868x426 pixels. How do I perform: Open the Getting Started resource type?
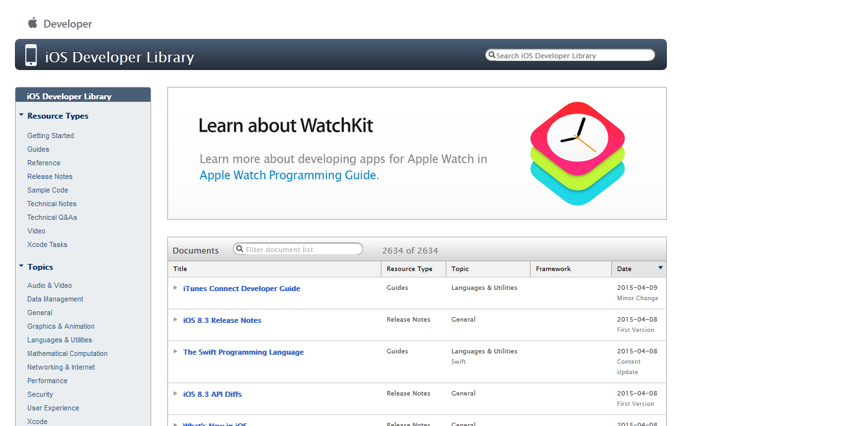[51, 136]
